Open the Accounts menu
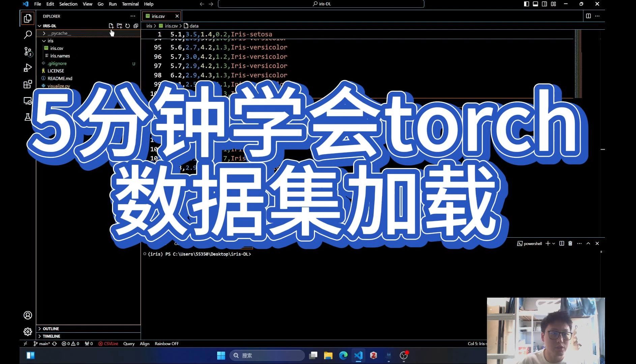This screenshot has height=364, width=636. tap(28, 315)
